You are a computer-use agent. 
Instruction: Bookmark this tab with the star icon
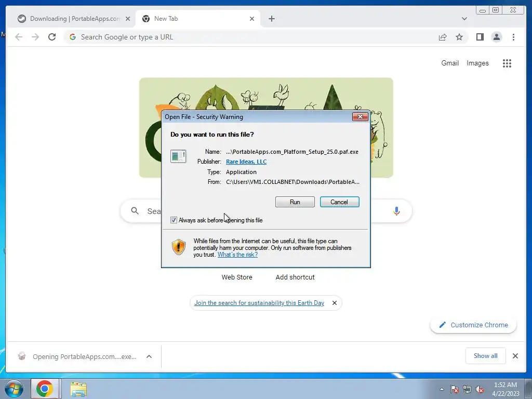(x=459, y=37)
